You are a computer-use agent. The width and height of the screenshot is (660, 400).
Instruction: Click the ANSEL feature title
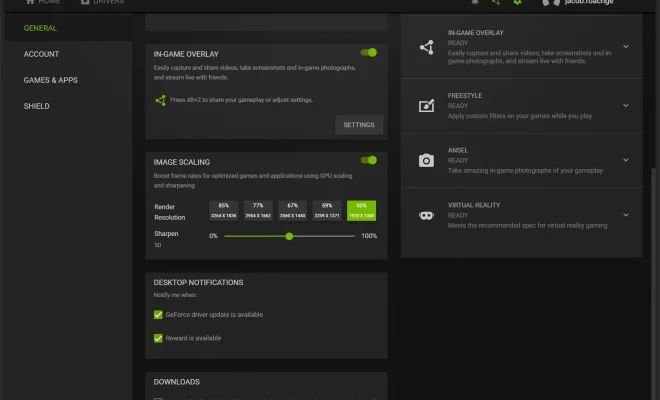point(458,150)
